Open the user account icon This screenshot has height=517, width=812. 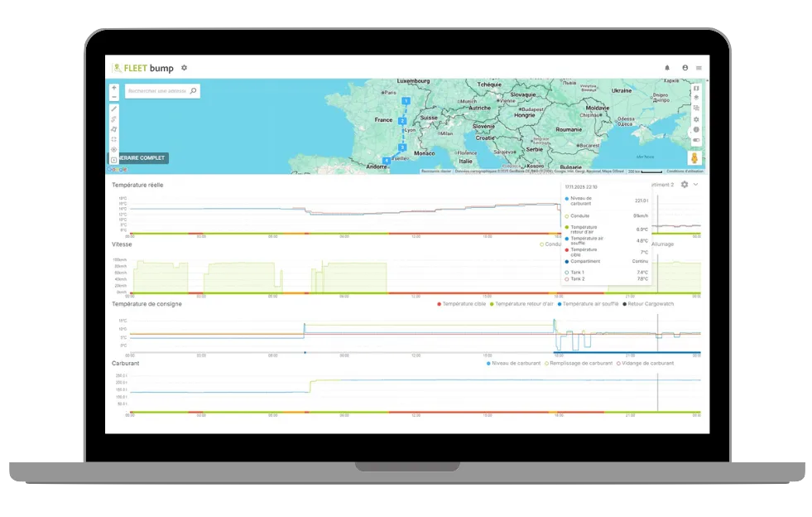[x=685, y=68]
